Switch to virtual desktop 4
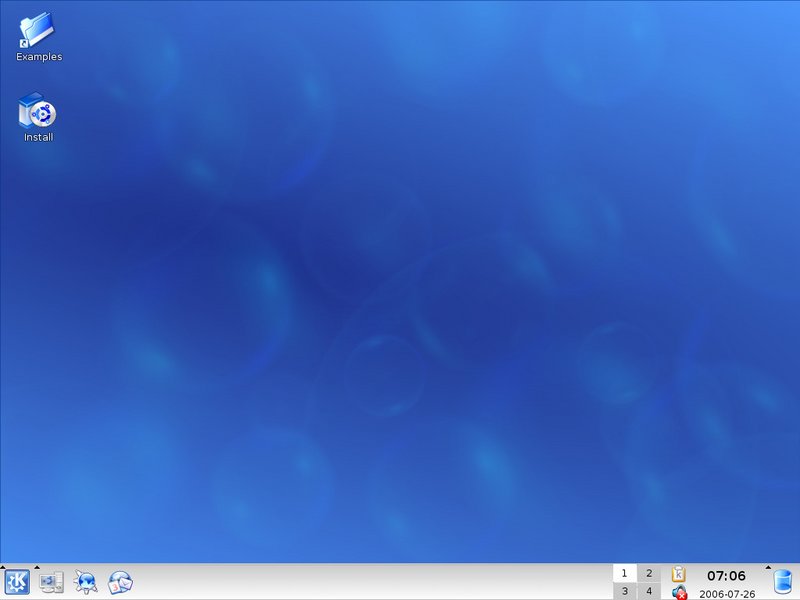Image resolution: width=800 pixels, height=600 pixels. point(649,591)
